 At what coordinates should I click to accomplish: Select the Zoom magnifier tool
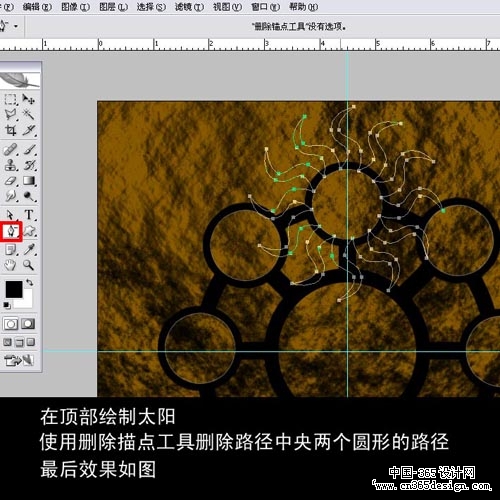29,265
